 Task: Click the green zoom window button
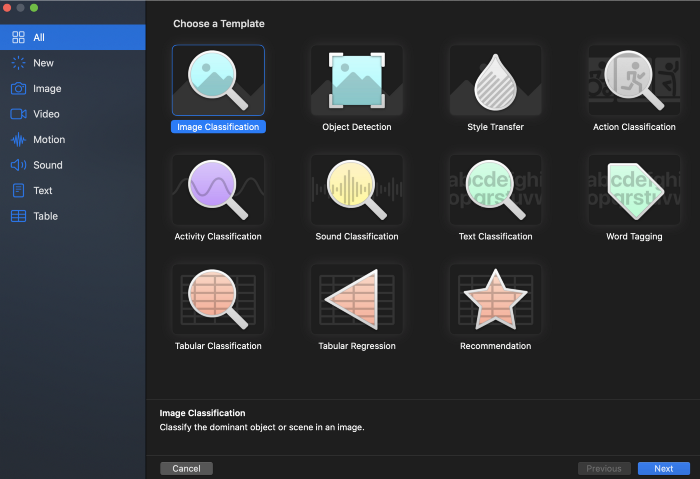point(34,8)
